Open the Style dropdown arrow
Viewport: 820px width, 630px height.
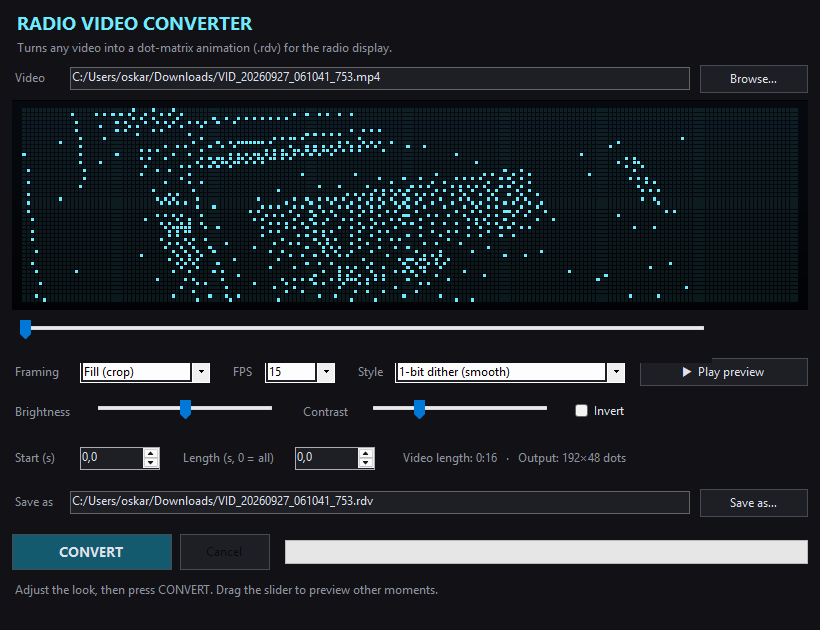[616, 372]
